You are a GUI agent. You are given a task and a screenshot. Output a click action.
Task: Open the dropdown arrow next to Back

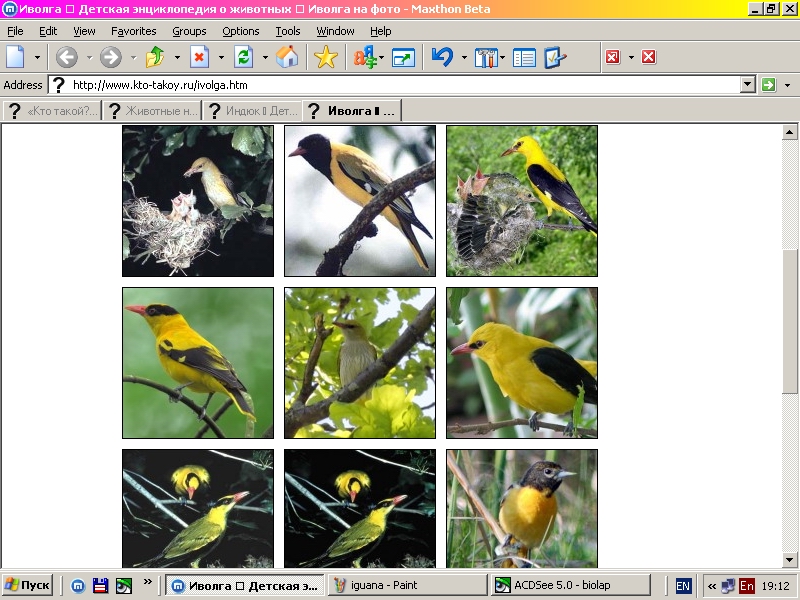(88, 57)
